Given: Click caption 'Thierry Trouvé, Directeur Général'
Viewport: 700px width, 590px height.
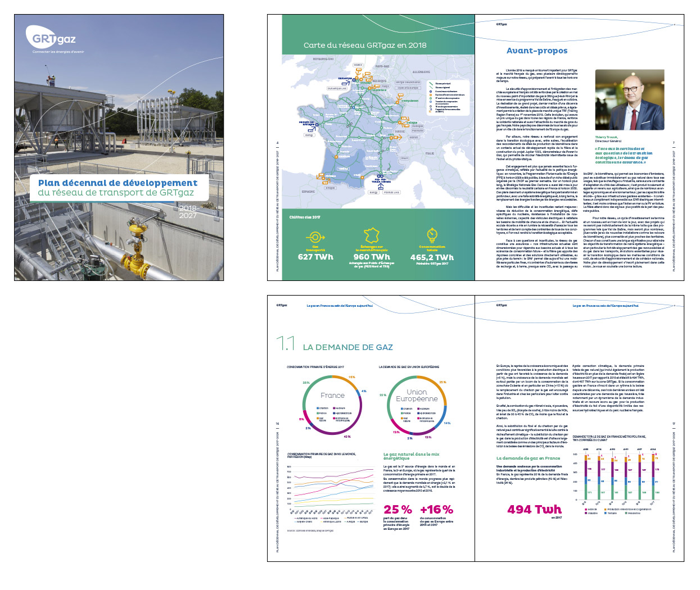Looking at the screenshot, I should pos(608,139).
